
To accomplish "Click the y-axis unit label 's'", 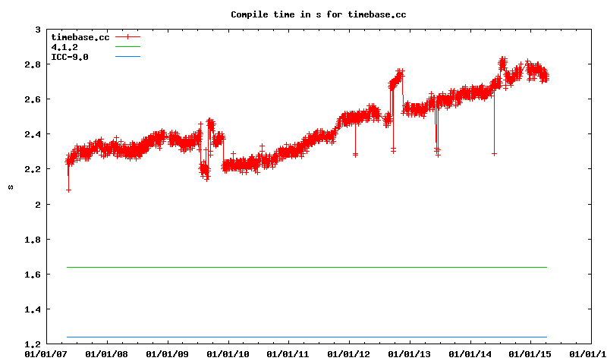I will pyautogui.click(x=10, y=187).
